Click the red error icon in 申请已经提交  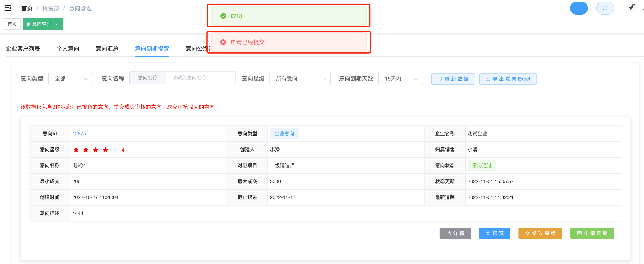(223, 42)
